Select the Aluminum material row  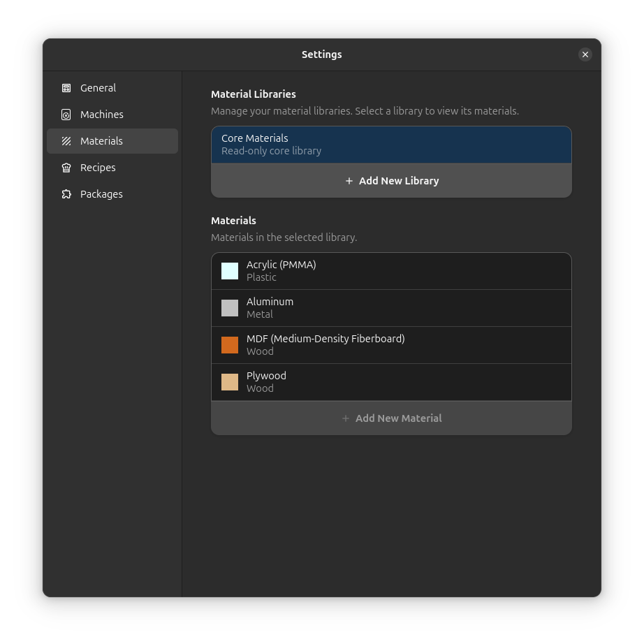click(391, 308)
